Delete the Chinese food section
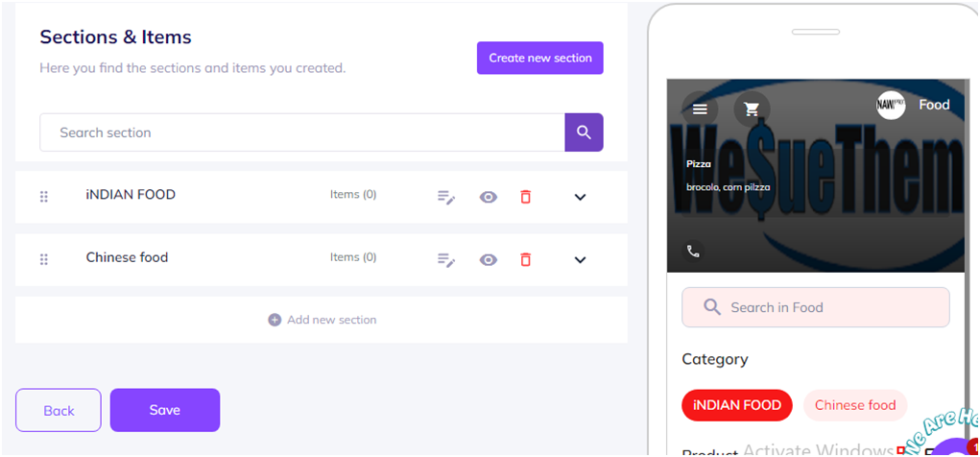 526,259
